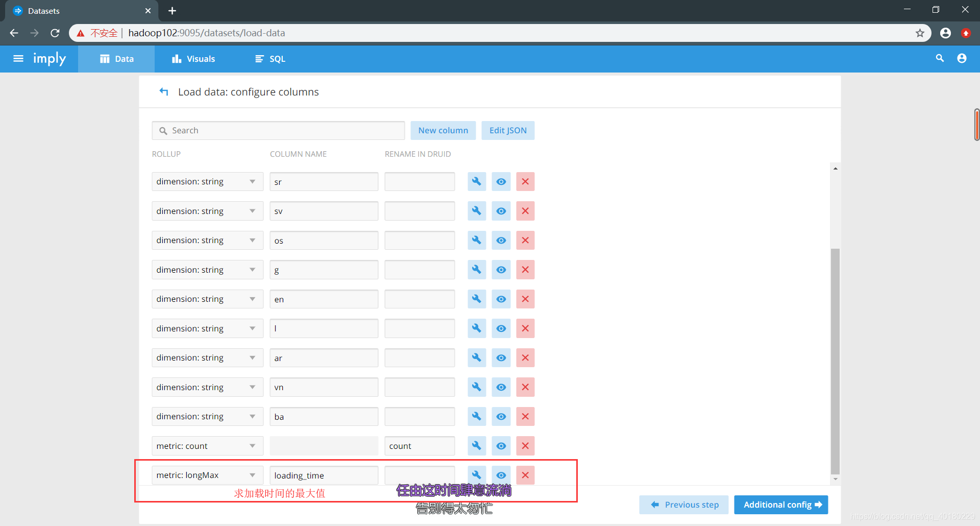Delete the os column with red X
This screenshot has height=526, width=980.
pos(525,241)
